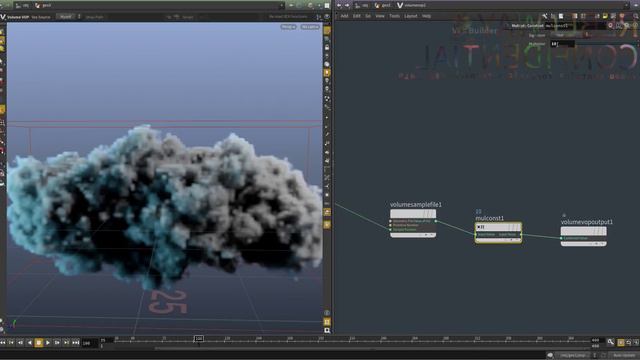Viewport: 640px width, 360px height.
Task: Click volumevop1 in network path
Action: [x=412, y=5]
